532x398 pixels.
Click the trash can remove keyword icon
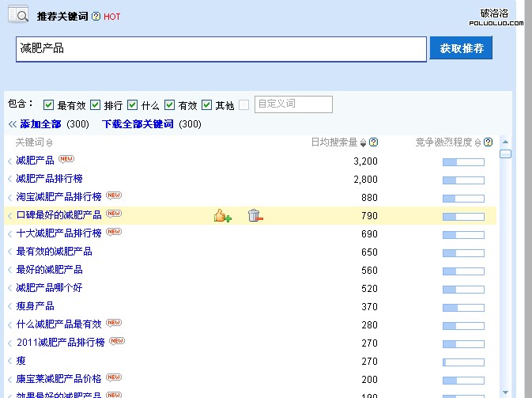(255, 215)
